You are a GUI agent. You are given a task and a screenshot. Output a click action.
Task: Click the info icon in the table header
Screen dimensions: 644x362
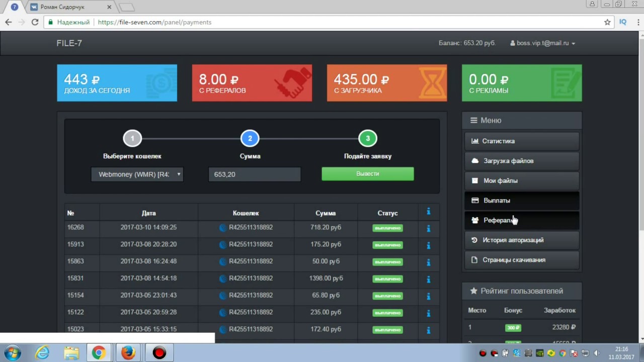point(428,212)
